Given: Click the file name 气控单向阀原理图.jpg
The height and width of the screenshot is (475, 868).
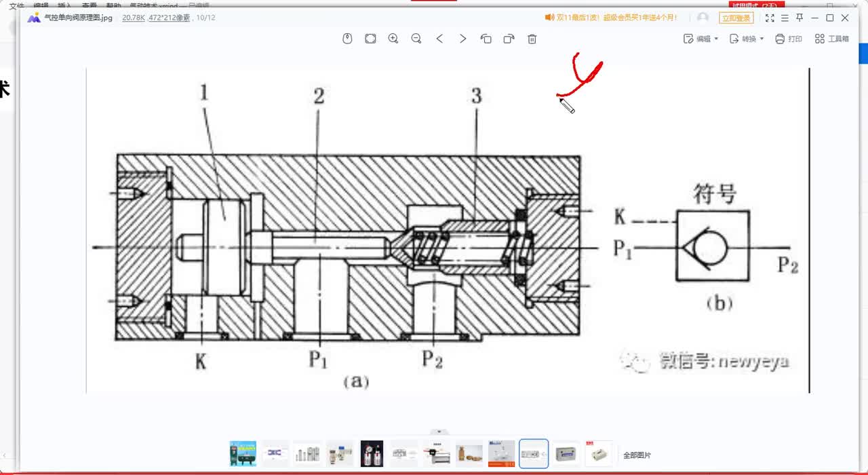Looking at the screenshot, I should pyautogui.click(x=78, y=18).
